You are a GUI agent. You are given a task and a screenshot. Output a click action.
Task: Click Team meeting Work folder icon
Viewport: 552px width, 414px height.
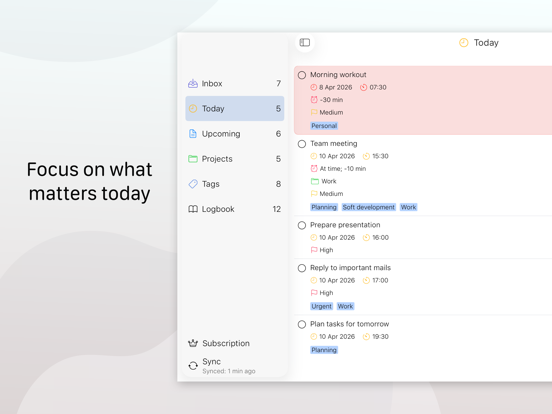(315, 181)
